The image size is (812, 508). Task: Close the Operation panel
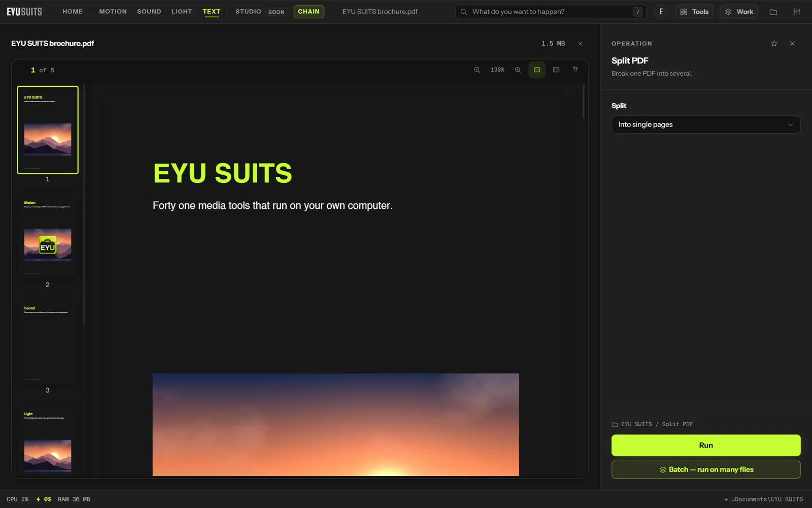tap(792, 44)
